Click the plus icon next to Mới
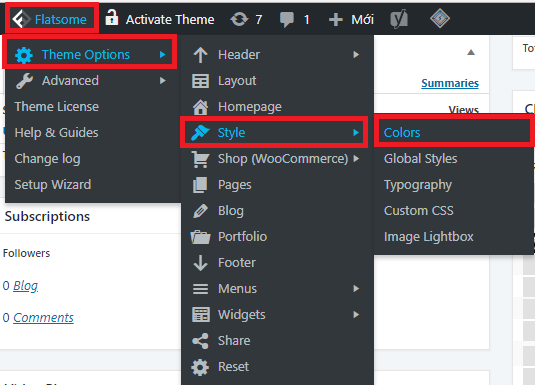Image resolution: width=536 pixels, height=385 pixels. coord(336,19)
